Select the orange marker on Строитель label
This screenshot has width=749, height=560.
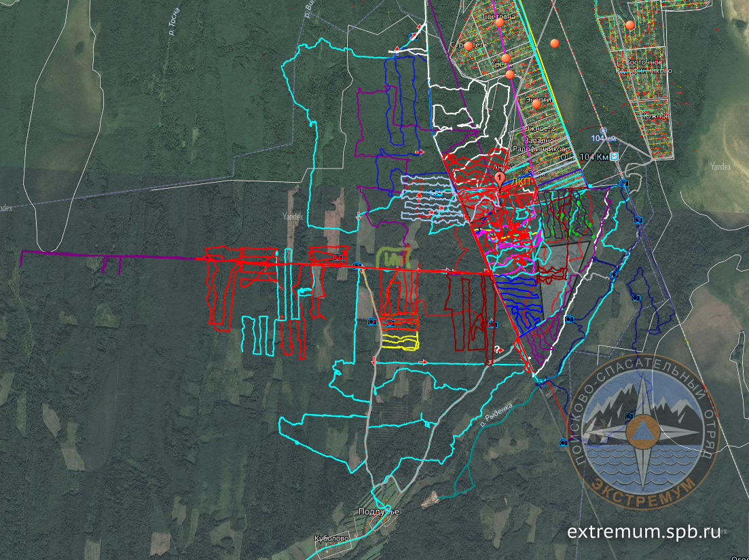click(468, 46)
